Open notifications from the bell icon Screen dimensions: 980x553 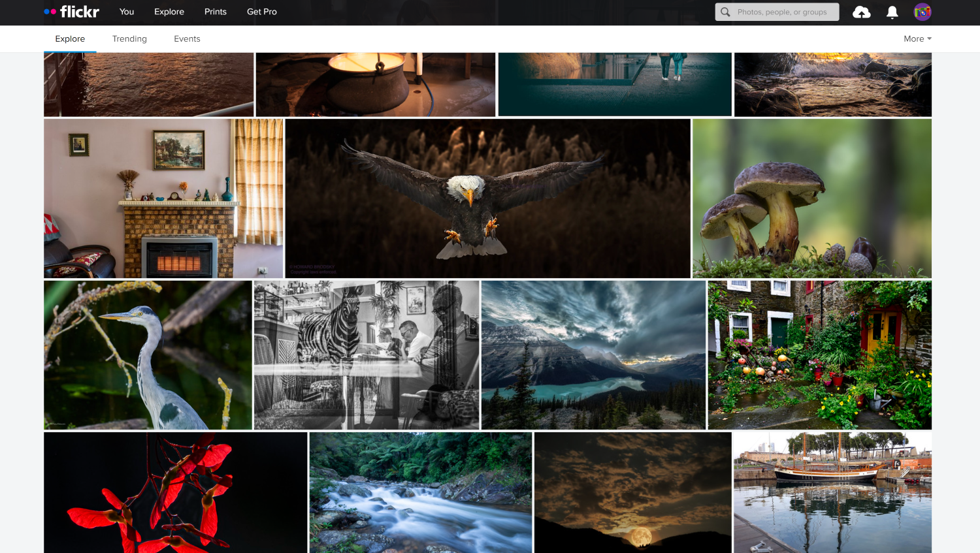point(891,11)
